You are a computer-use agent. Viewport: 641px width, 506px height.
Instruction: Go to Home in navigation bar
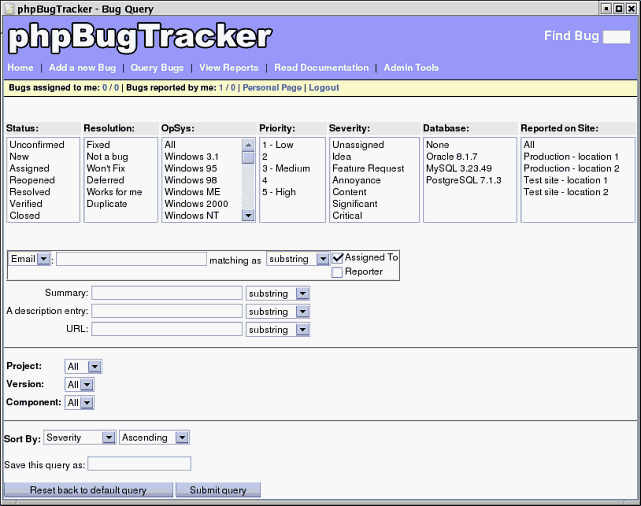click(20, 68)
